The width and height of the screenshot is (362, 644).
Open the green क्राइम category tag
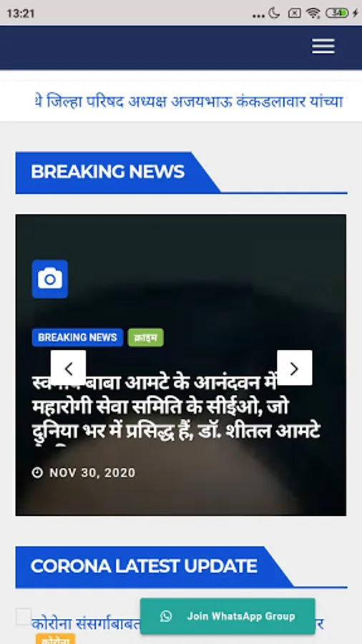click(146, 338)
